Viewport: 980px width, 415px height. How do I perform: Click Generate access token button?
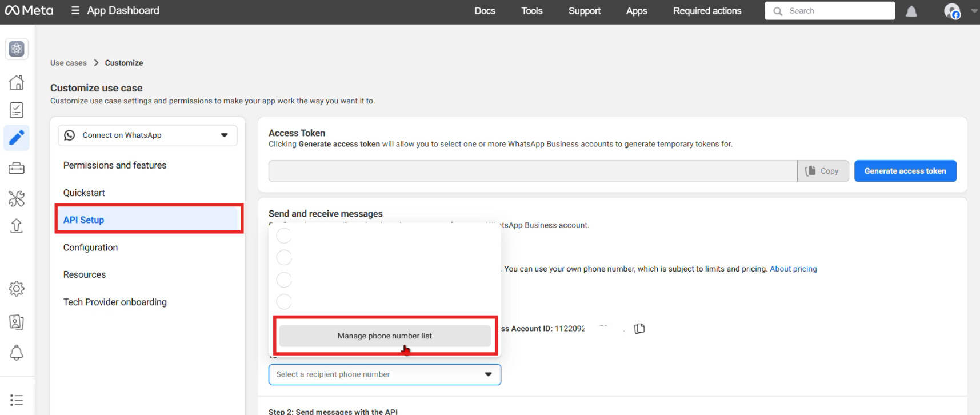pyautogui.click(x=905, y=171)
